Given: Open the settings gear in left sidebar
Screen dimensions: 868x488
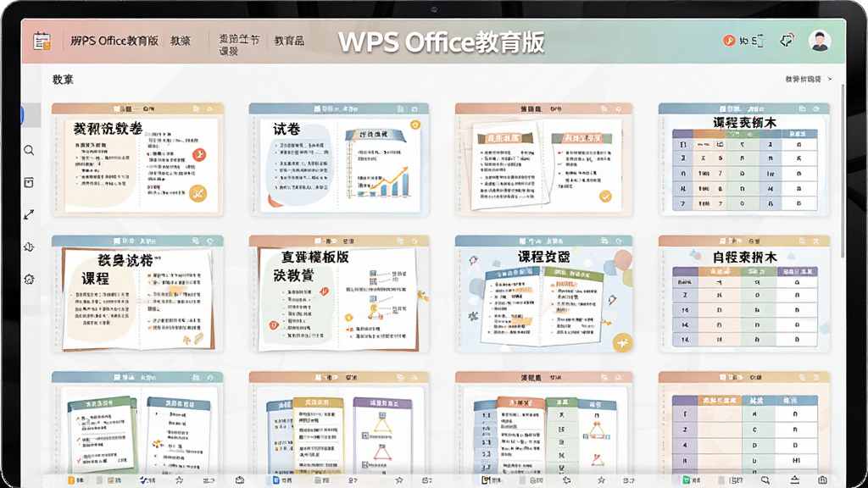Looking at the screenshot, I should pos(29,279).
